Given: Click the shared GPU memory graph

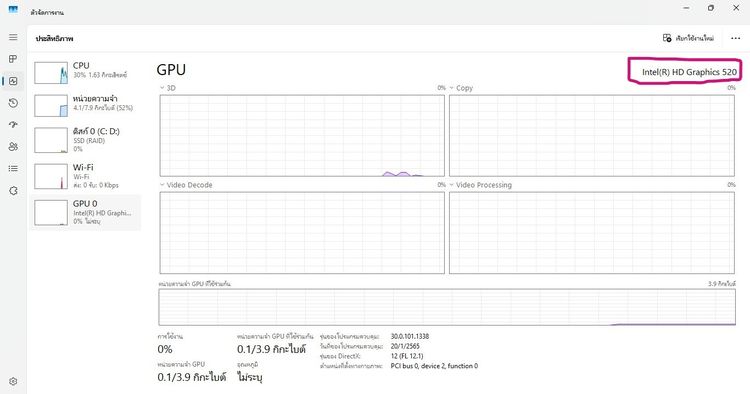Looking at the screenshot, I should pyautogui.click(x=447, y=307).
